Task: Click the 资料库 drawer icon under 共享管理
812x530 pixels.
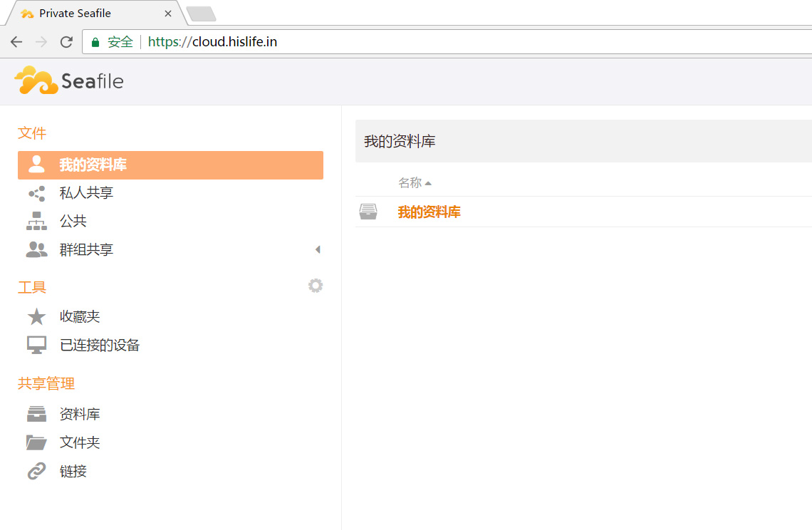Action: pyautogui.click(x=36, y=414)
